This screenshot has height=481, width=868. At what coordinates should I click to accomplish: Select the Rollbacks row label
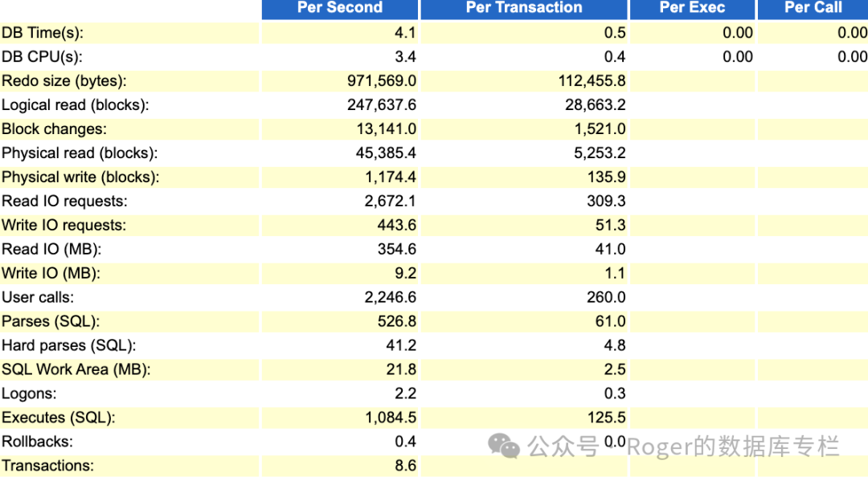click(x=37, y=442)
